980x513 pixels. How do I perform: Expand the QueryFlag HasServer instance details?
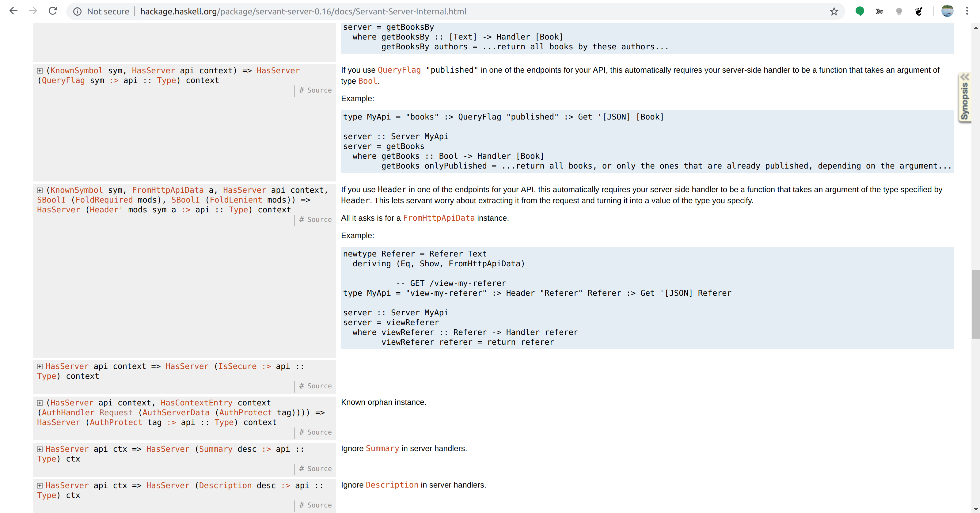tap(40, 71)
